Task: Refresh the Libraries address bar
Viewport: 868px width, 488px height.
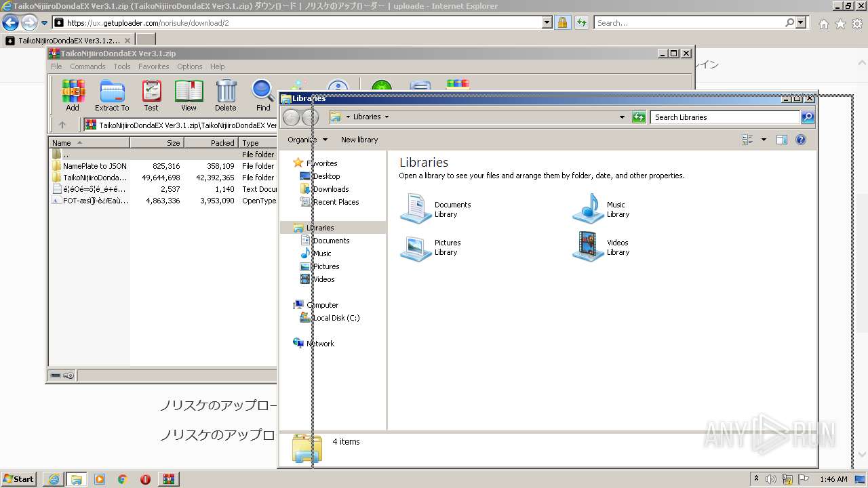Action: click(x=638, y=117)
